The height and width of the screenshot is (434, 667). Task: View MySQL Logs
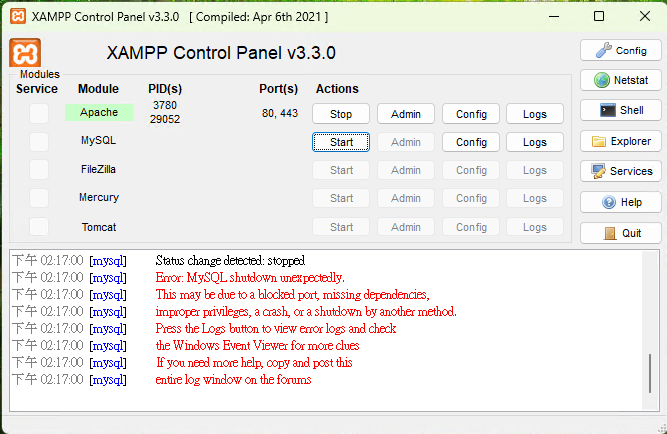[x=535, y=142]
